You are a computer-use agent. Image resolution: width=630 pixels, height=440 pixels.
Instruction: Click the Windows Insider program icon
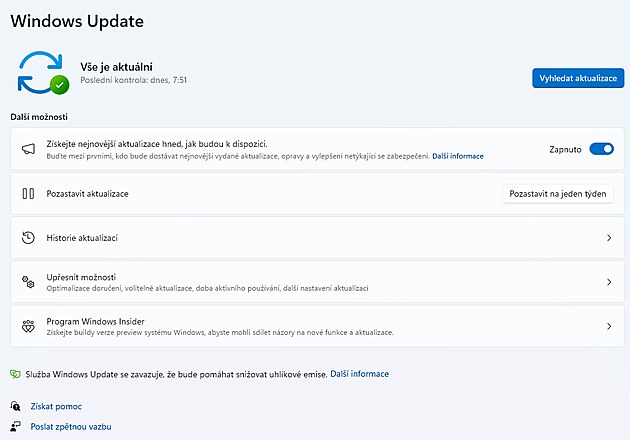click(x=28, y=326)
